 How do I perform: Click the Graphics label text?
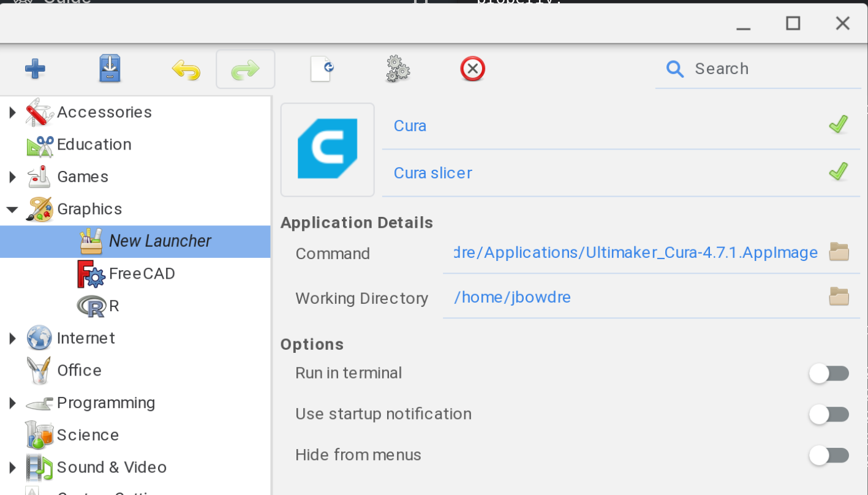pos(89,210)
